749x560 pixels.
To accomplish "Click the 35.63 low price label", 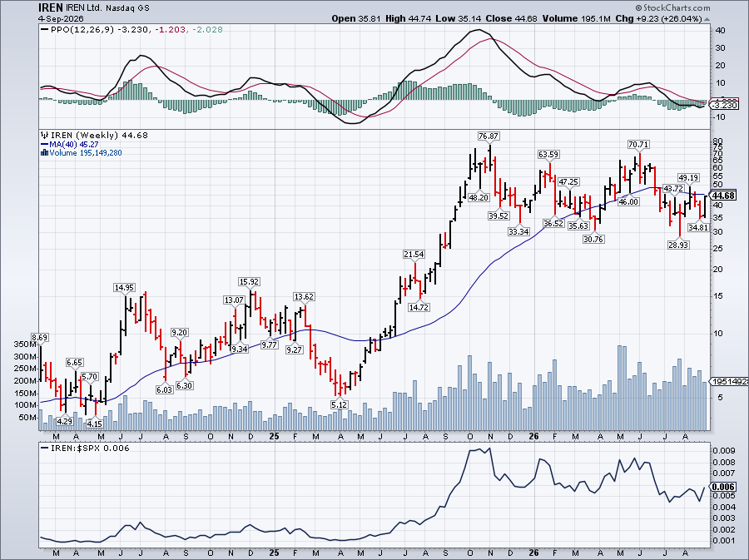I will 578,225.
